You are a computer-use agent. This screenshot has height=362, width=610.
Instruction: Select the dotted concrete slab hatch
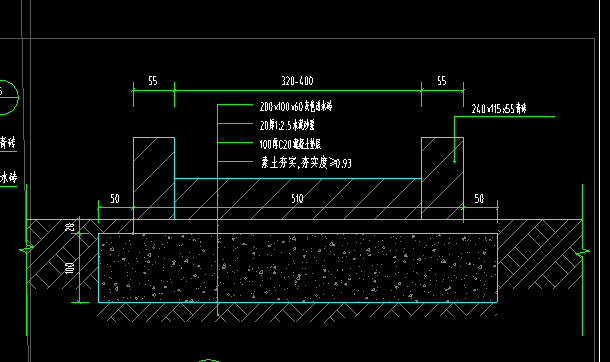point(298,268)
